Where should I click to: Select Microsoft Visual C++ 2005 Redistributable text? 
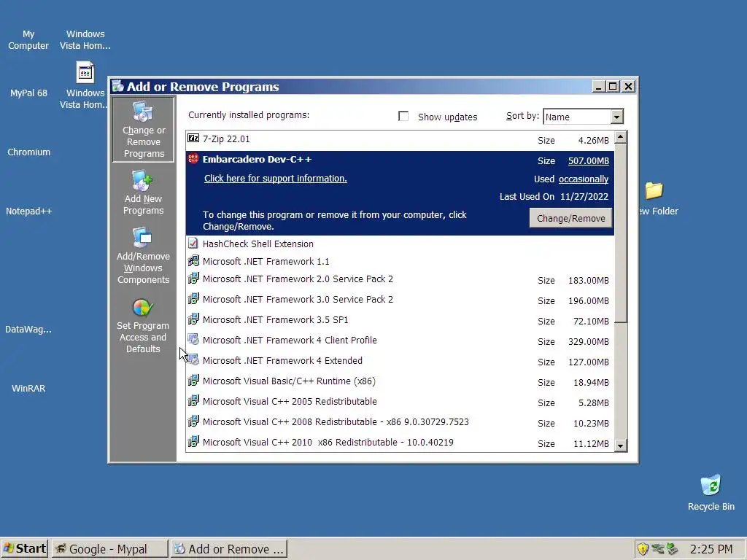pyautogui.click(x=290, y=402)
